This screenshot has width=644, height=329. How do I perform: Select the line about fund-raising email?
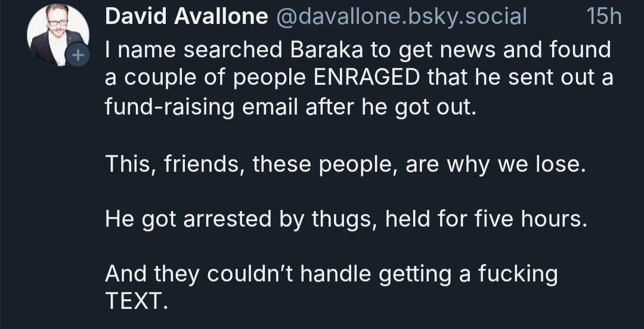(x=290, y=107)
